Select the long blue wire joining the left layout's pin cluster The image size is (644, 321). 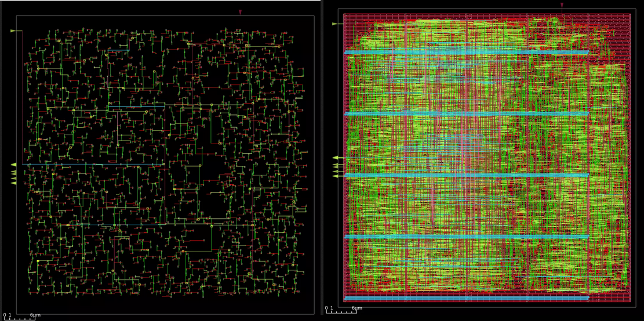click(x=93, y=165)
